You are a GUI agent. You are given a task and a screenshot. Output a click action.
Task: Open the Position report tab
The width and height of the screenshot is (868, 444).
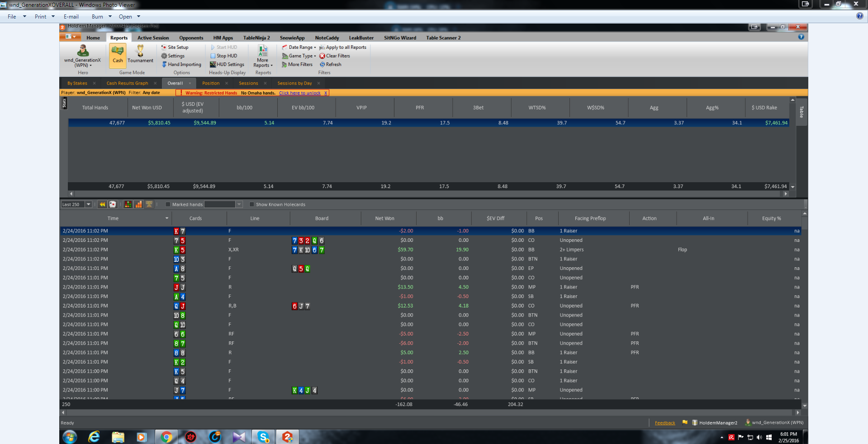coord(211,83)
